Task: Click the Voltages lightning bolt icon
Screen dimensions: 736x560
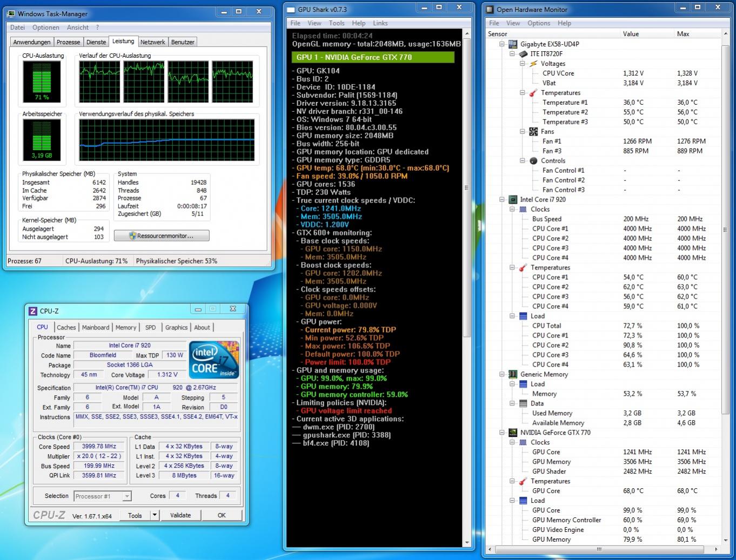Action: pyautogui.click(x=533, y=64)
